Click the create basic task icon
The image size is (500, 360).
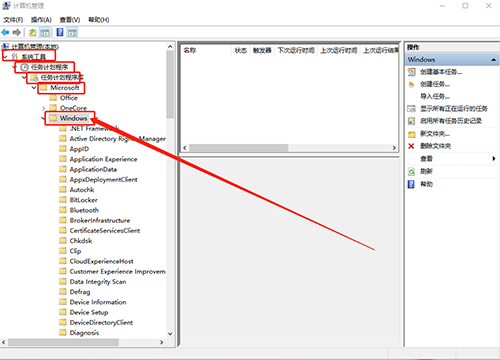click(x=412, y=72)
